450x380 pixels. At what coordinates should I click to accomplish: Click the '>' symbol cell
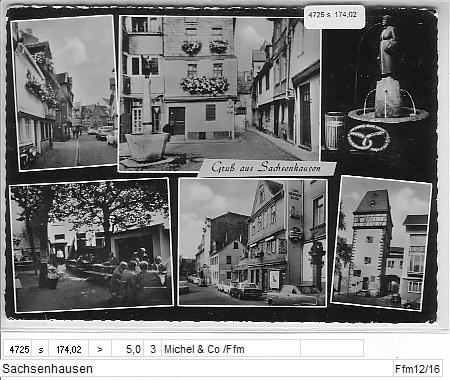point(100,350)
